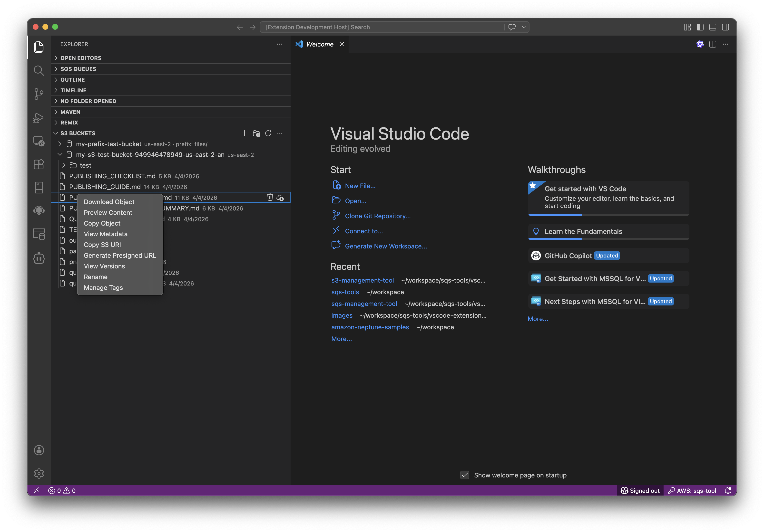Click the errors and warnings count in status bar
Viewport: 764px width, 532px height.
click(62, 490)
